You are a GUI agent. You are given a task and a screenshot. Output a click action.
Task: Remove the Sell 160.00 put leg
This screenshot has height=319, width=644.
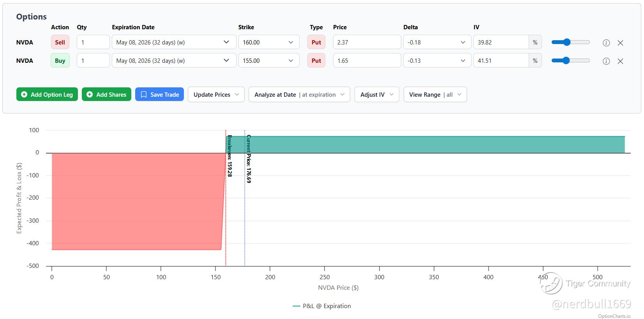point(620,43)
